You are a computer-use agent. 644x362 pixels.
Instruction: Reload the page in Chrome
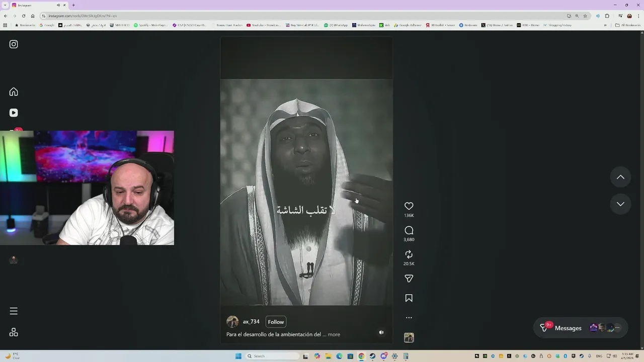point(23,16)
